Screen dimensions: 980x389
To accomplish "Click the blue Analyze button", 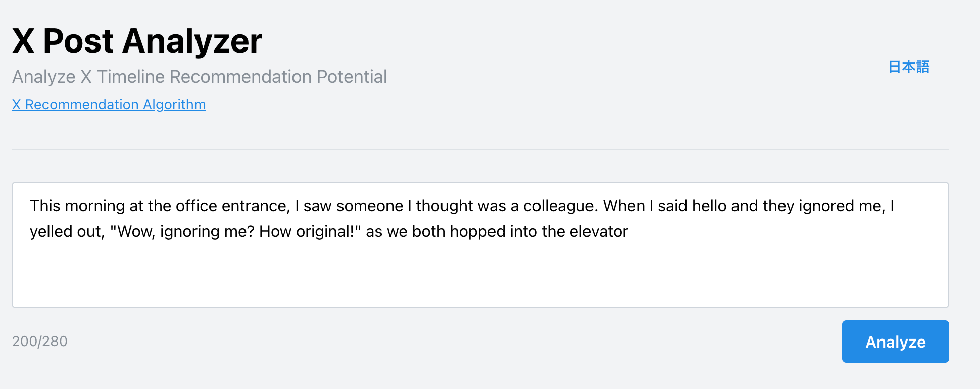I will [895, 342].
